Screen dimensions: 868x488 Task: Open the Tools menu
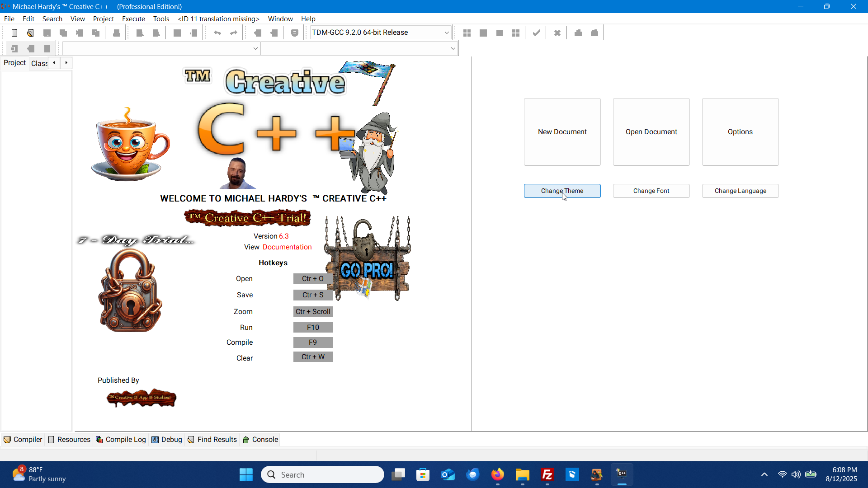pyautogui.click(x=161, y=19)
